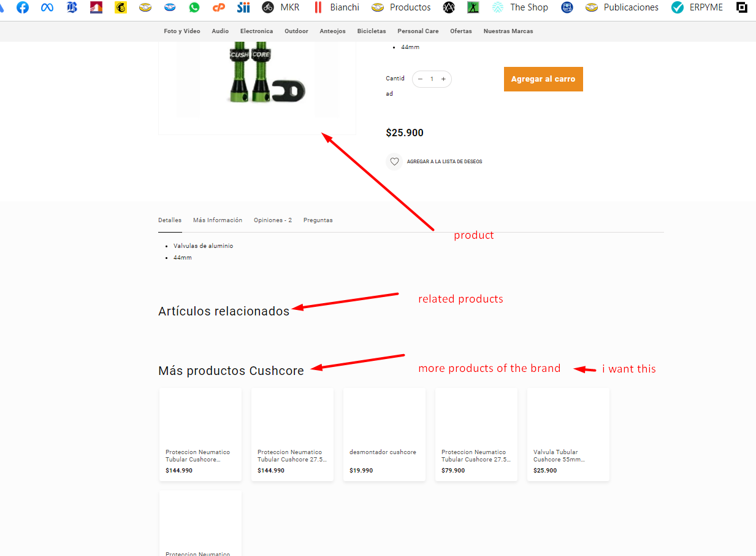Image resolution: width=756 pixels, height=556 pixels.
Task: Open the blue handshake bookmark
Action: (x=170, y=7)
